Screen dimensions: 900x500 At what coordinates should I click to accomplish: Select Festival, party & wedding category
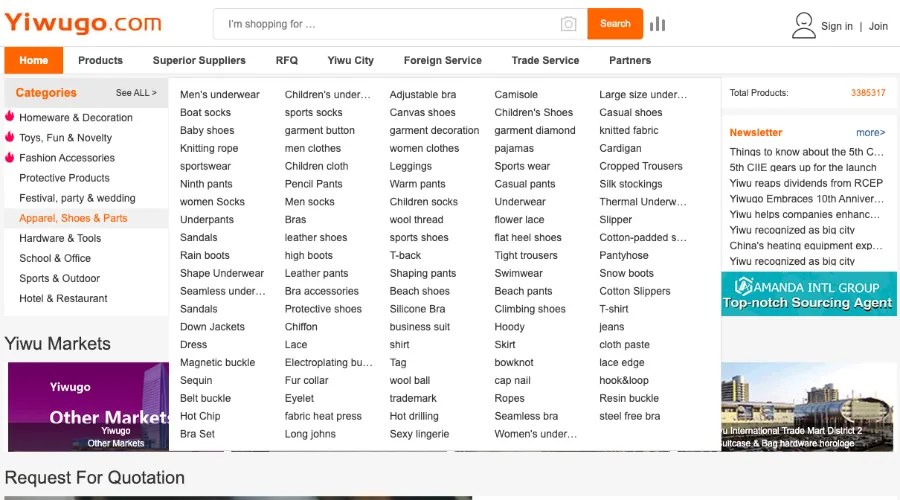(77, 198)
